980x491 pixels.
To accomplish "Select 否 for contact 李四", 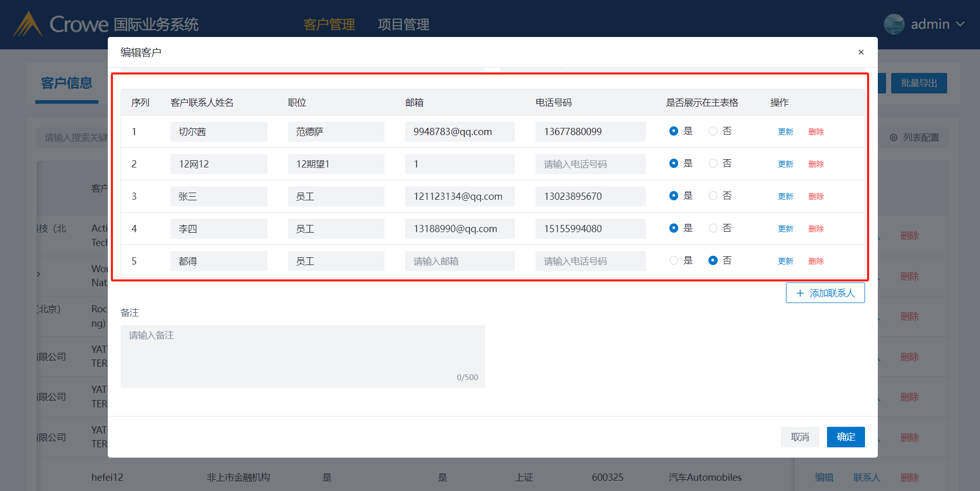I will point(713,229).
